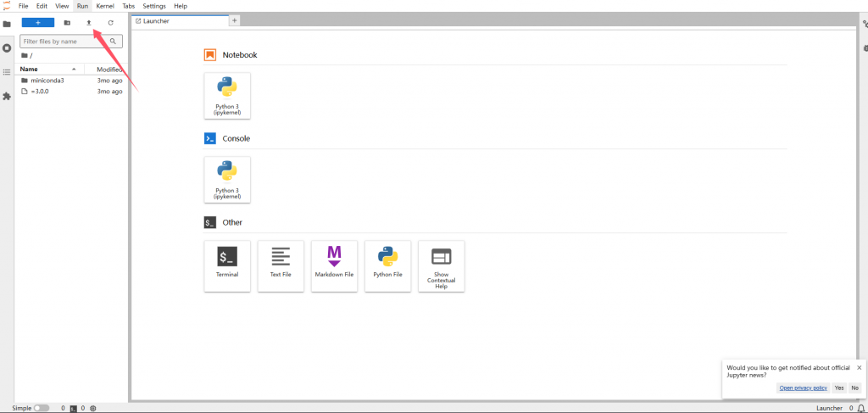This screenshot has width=868, height=413.
Task: Toggle the Simple interface switch
Action: click(41, 408)
